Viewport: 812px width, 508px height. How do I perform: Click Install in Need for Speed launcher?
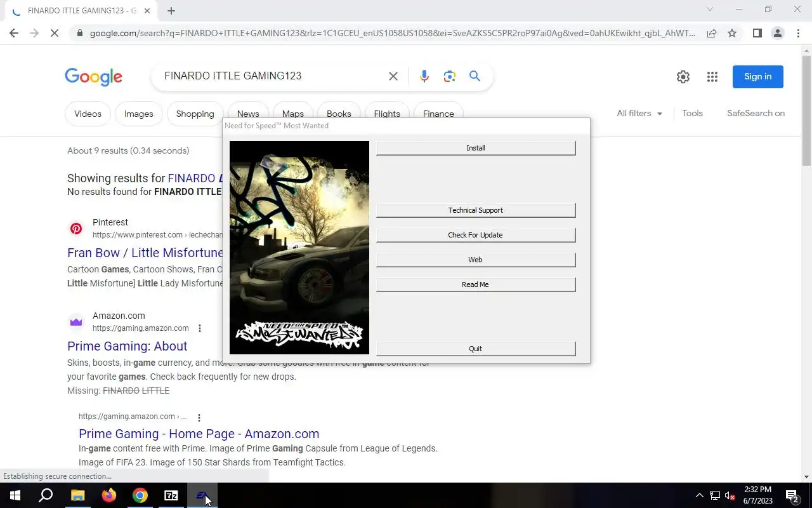(x=476, y=148)
